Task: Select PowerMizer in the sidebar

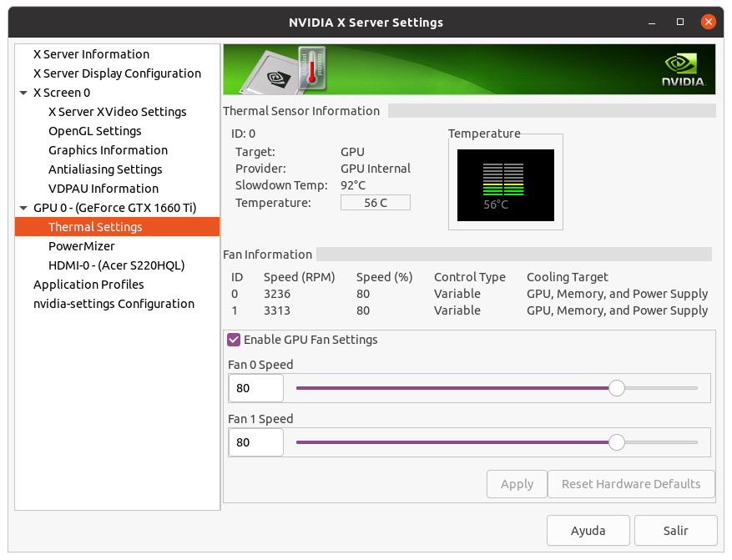Action: (x=82, y=246)
